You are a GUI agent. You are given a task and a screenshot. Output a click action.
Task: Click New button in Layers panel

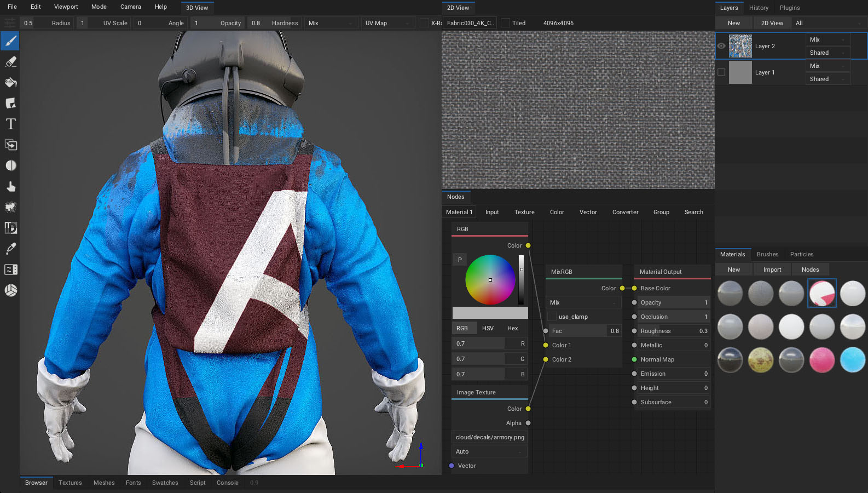tap(733, 23)
